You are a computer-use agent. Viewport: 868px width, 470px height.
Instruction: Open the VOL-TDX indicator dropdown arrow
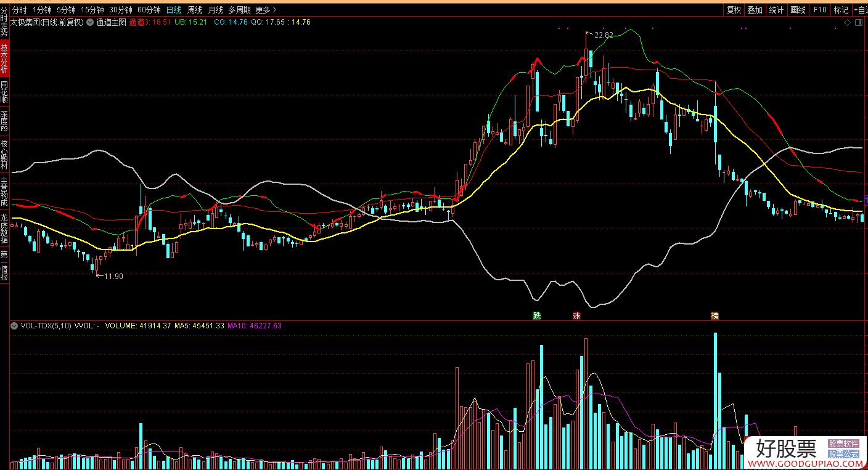pyautogui.click(x=14, y=325)
